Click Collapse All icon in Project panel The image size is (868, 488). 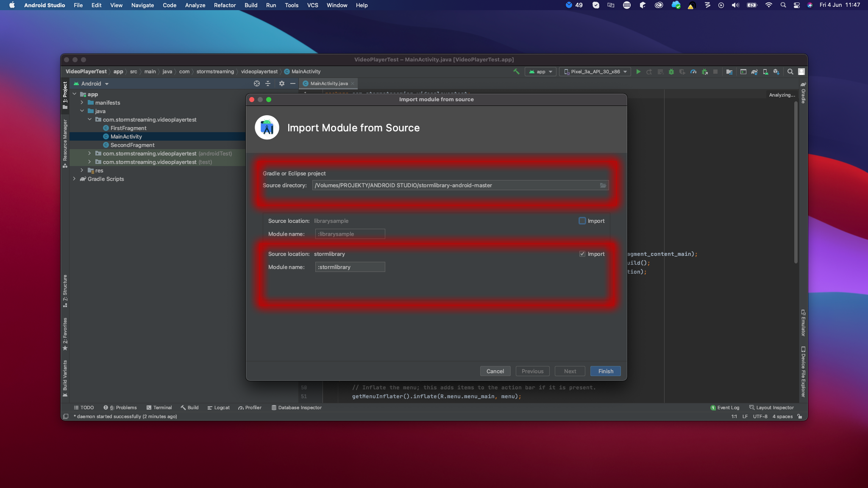[268, 83]
